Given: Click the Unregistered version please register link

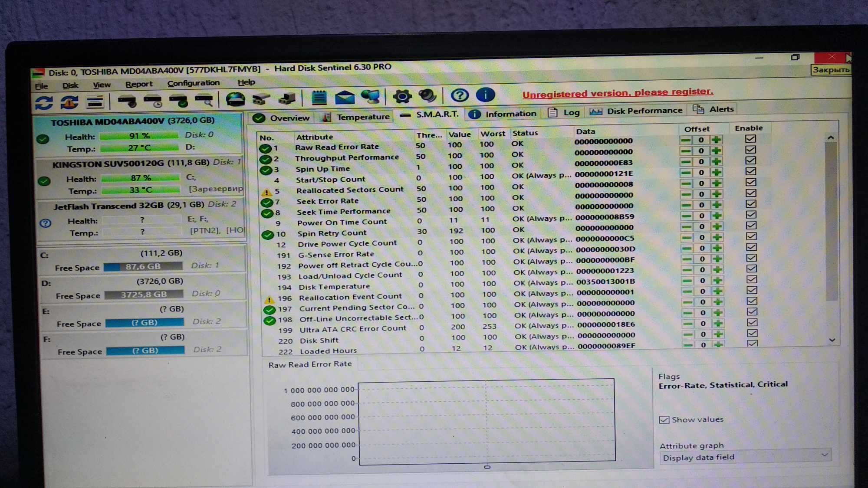Looking at the screenshot, I should point(618,92).
